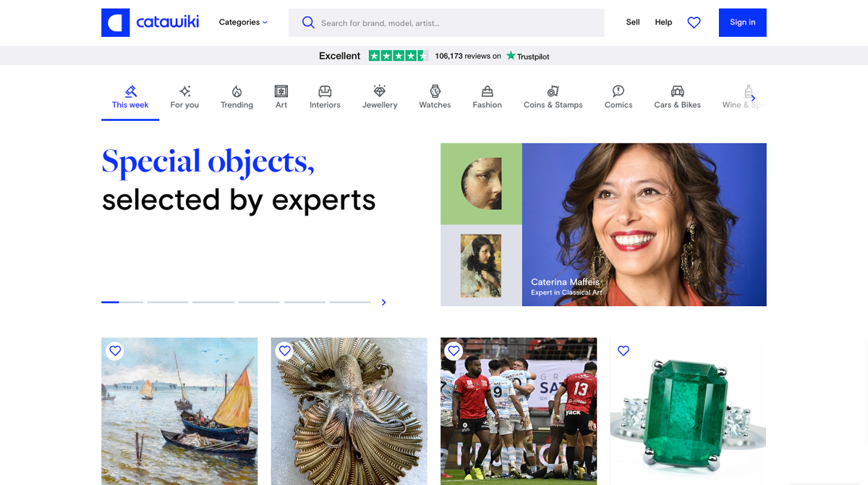This screenshot has width=868, height=485.
Task: Open the Jewellery tab label
Action: point(380,105)
